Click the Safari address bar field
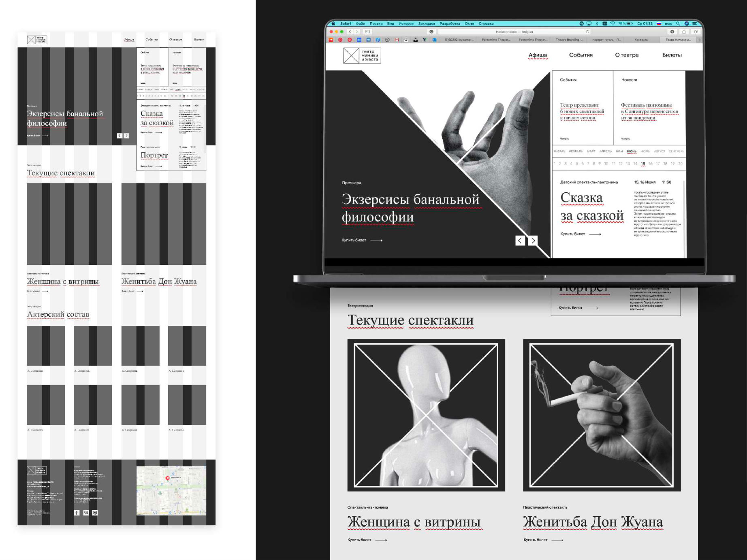This screenshot has width=747, height=560. tap(514, 32)
